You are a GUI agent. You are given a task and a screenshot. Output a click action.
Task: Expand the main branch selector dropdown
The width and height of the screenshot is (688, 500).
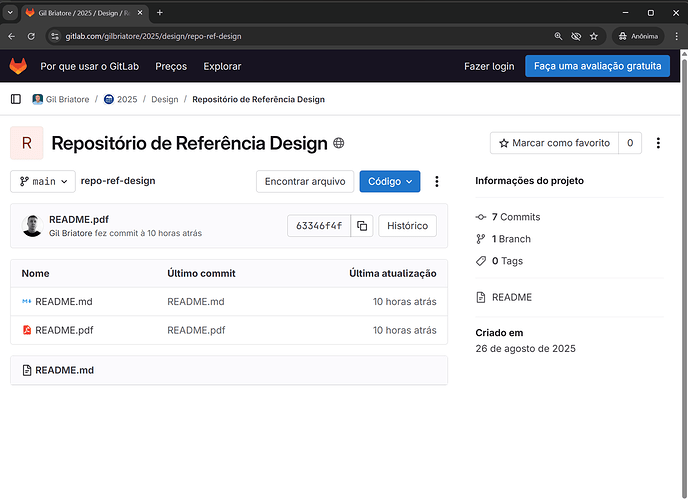(x=43, y=181)
